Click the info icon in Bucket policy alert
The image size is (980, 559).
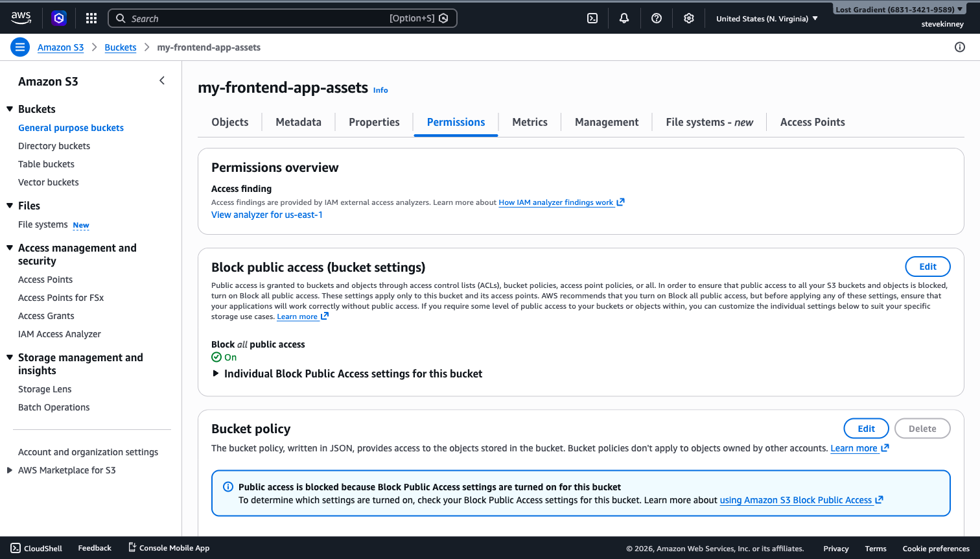[228, 486]
